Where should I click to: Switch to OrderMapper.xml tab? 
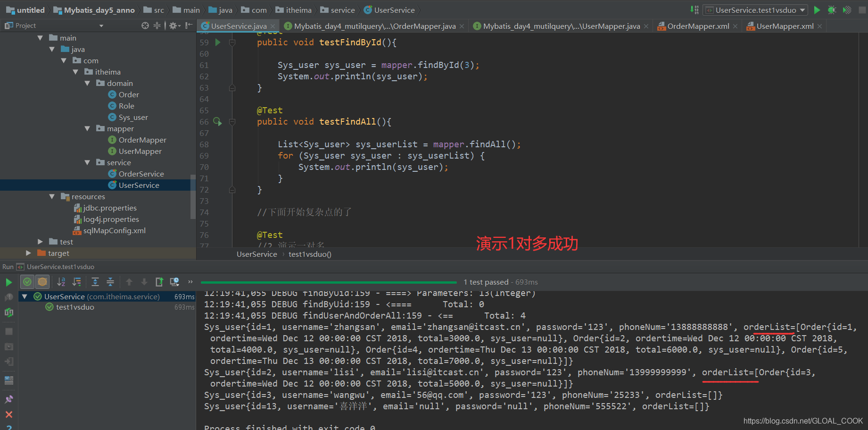coord(698,26)
